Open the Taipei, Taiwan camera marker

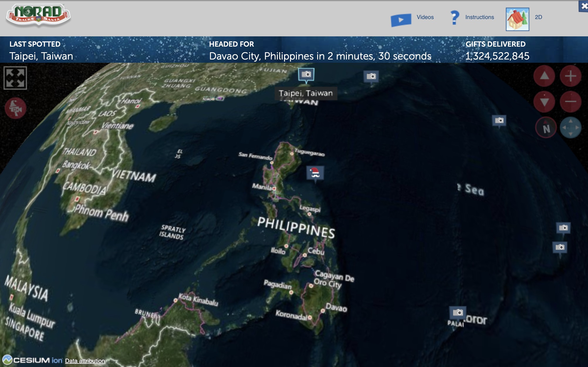[306, 75]
